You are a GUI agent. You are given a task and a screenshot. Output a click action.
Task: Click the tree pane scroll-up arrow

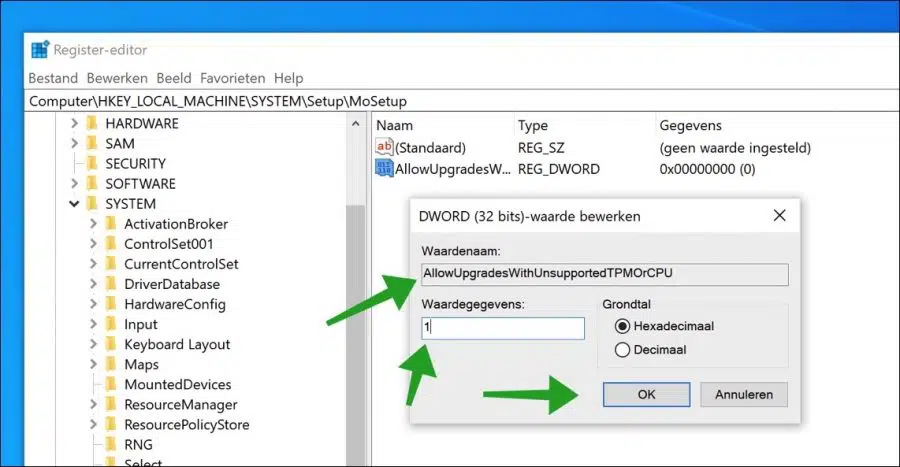[355, 124]
